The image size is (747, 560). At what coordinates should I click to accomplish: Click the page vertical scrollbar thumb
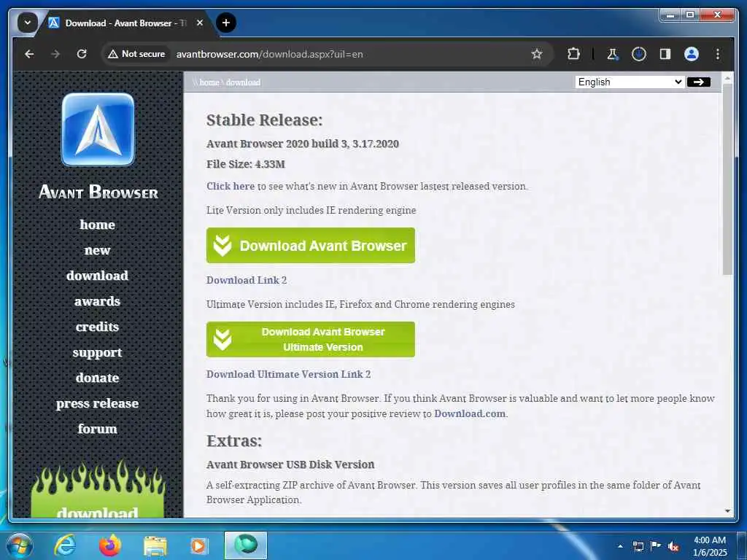[x=727, y=180]
